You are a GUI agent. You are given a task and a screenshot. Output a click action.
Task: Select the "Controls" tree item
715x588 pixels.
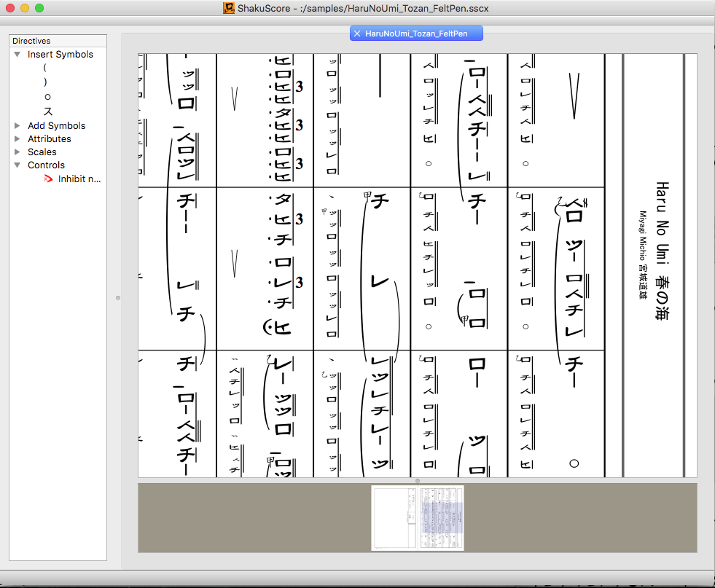tap(47, 165)
